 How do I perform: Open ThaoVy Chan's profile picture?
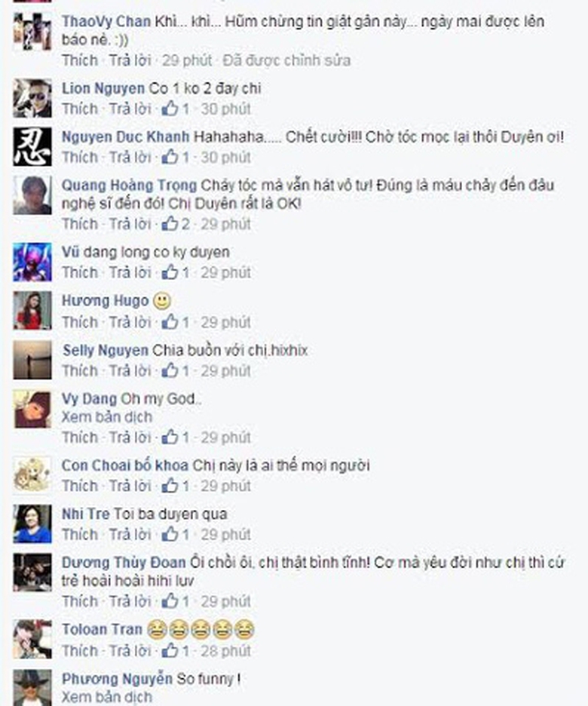coord(32,31)
